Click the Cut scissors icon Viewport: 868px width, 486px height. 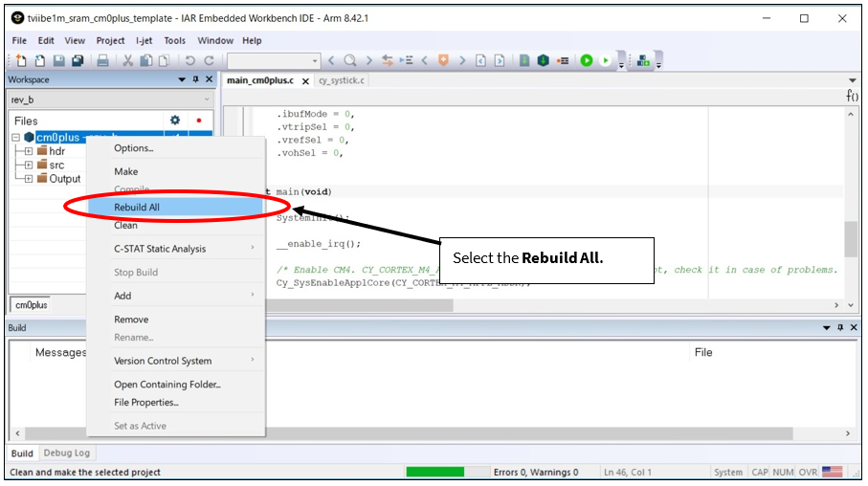128,60
